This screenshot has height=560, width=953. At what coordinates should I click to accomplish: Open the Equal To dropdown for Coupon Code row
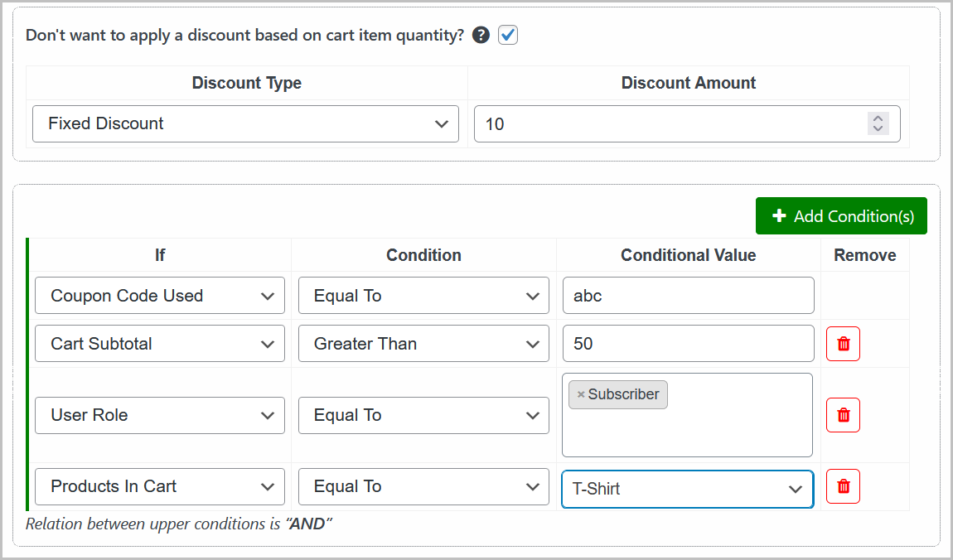[423, 296]
